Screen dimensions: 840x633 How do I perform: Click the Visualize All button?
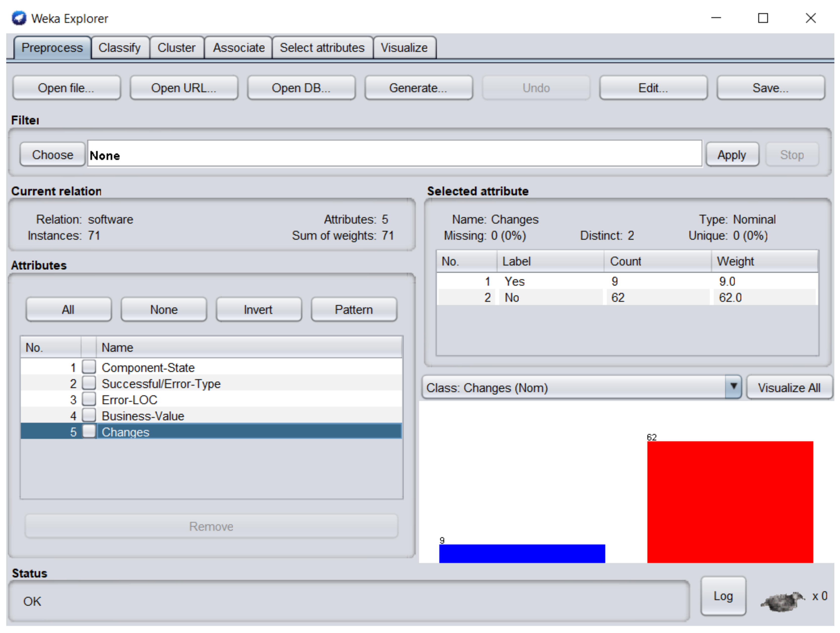click(x=789, y=388)
